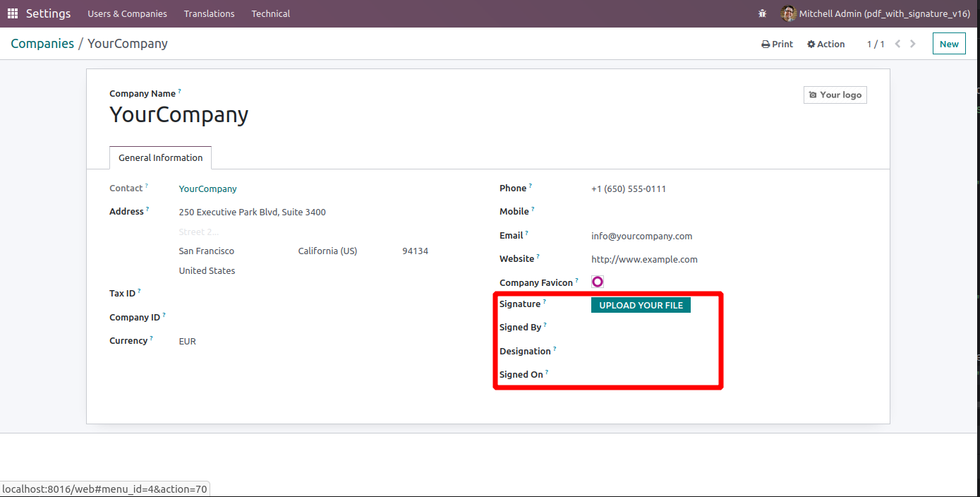980x497 pixels.
Task: Click the Company Favicon image
Action: 598,282
